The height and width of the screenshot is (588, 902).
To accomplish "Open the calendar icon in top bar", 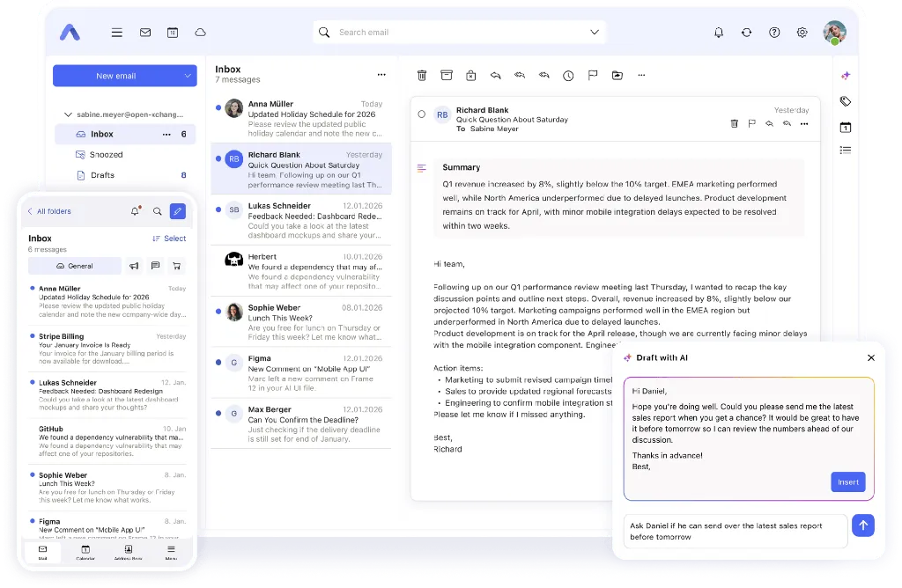I will tap(173, 33).
